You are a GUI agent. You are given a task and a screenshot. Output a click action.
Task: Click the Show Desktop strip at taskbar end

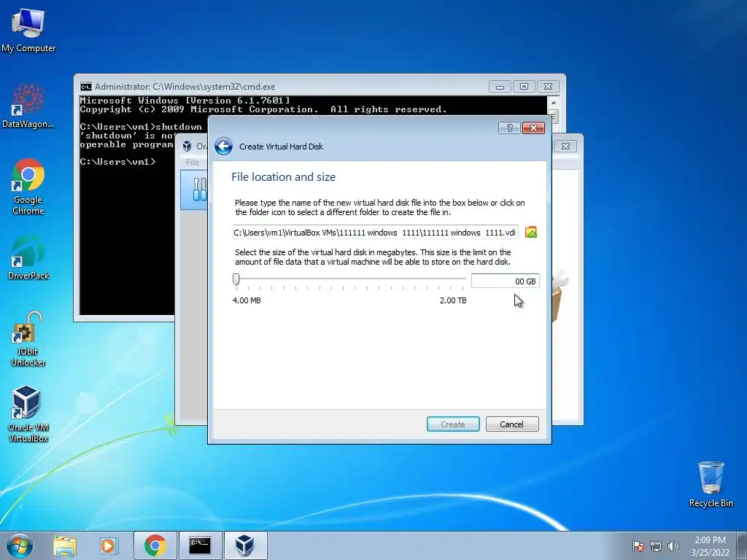(743, 545)
